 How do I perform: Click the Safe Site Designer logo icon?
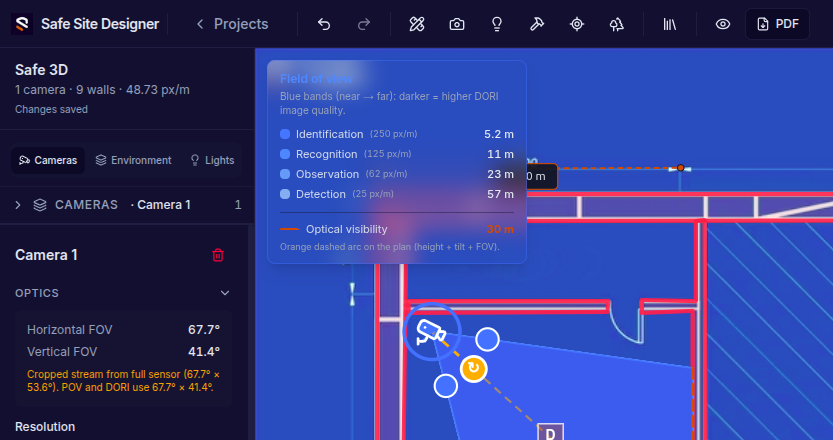pyautogui.click(x=22, y=24)
